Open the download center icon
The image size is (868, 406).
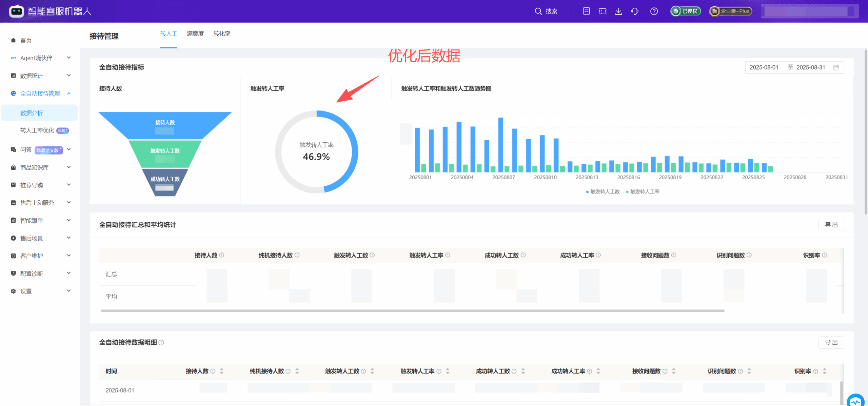(x=619, y=11)
